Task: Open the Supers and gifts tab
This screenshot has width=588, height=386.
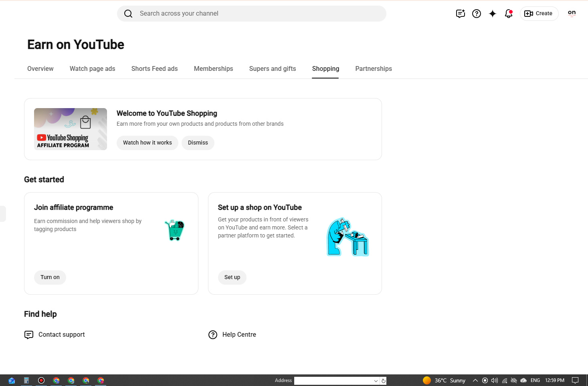Action: click(x=273, y=69)
